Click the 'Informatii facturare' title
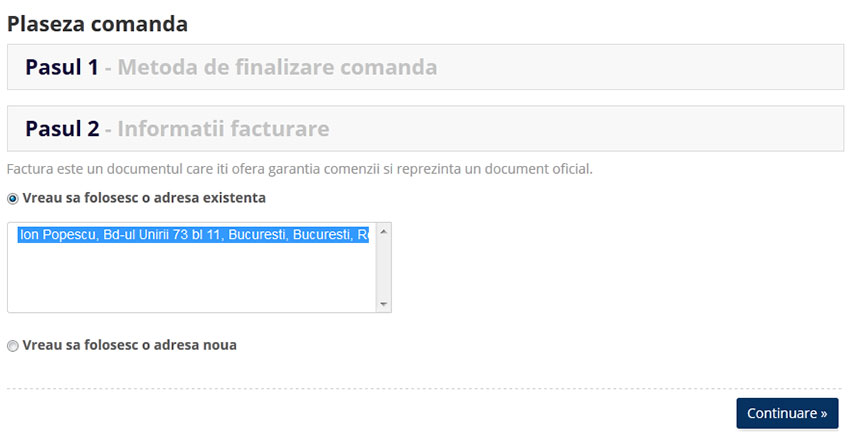This screenshot has height=442, width=850. (223, 129)
